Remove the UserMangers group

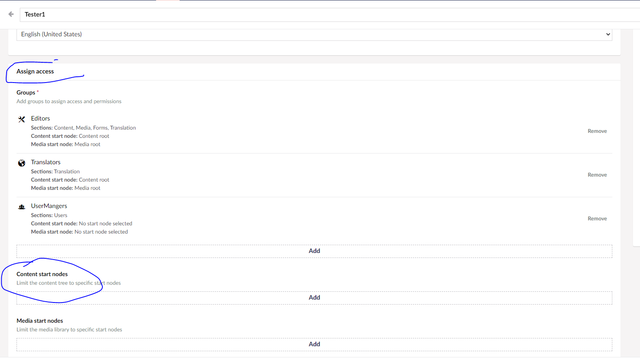[x=597, y=219]
